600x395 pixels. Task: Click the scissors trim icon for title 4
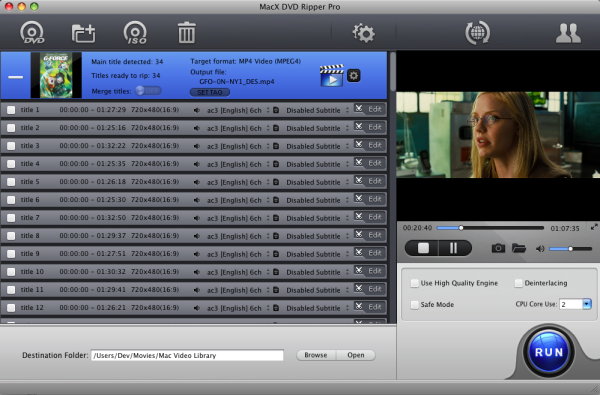coord(359,163)
